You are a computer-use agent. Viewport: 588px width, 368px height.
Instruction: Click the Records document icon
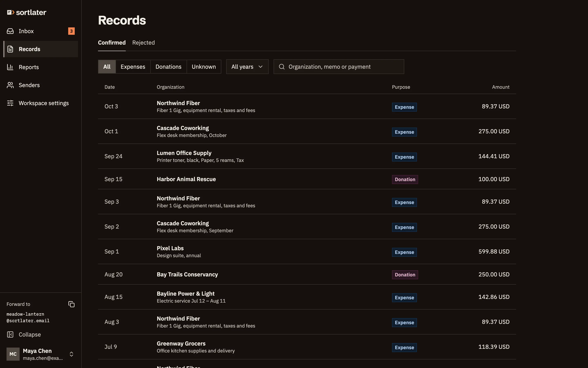point(10,49)
